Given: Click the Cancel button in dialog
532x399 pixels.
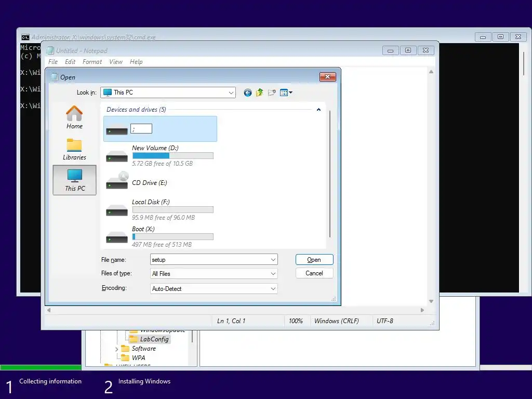Looking at the screenshot, I should [314, 273].
